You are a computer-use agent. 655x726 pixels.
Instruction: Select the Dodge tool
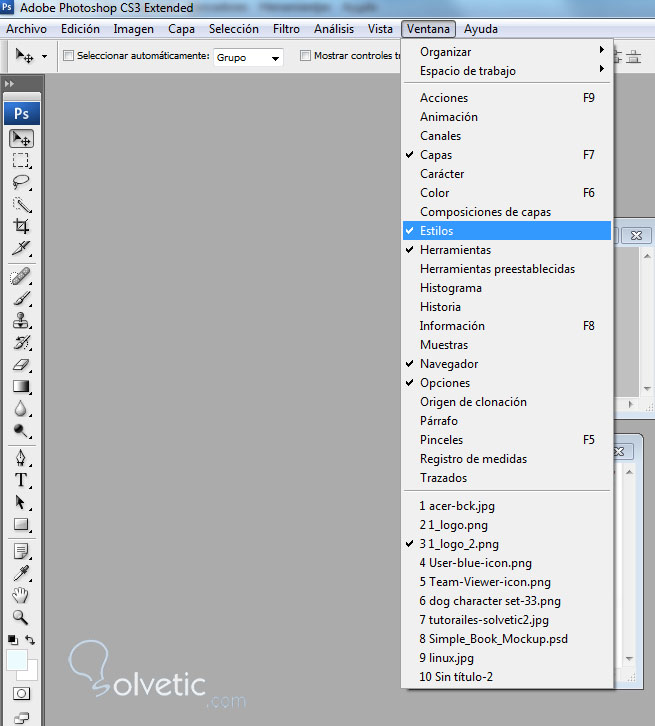[21, 431]
